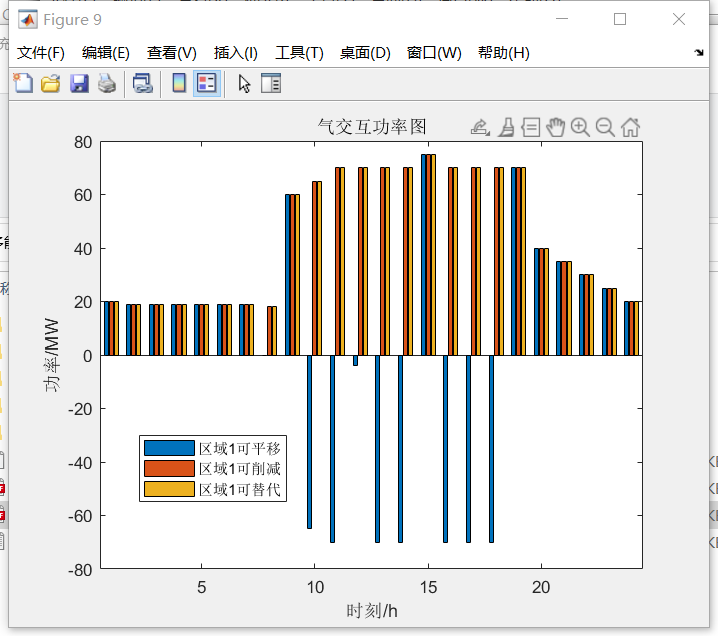Viewport: 718px width, 636px height.
Task: Click the dock figure arrow in the menu bar
Action: pos(699,52)
